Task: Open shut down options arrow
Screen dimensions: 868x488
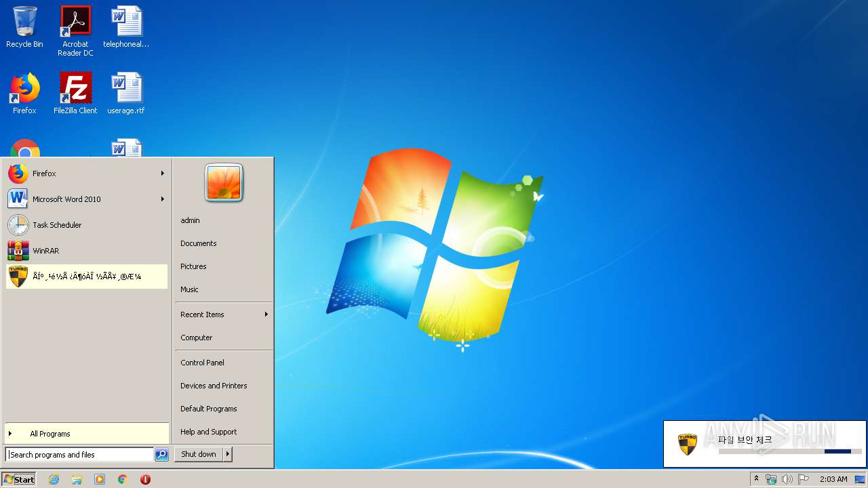Action: (x=228, y=454)
